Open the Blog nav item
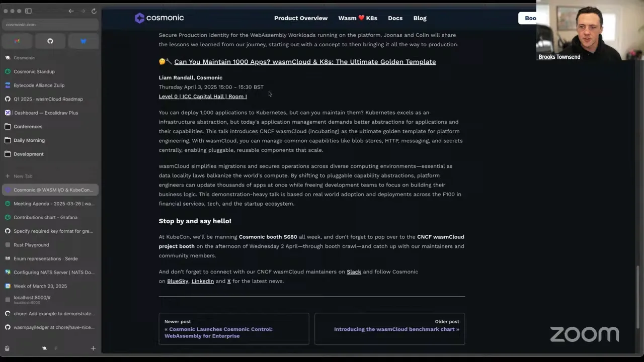Viewport: 644px width, 362px height. coord(420,18)
